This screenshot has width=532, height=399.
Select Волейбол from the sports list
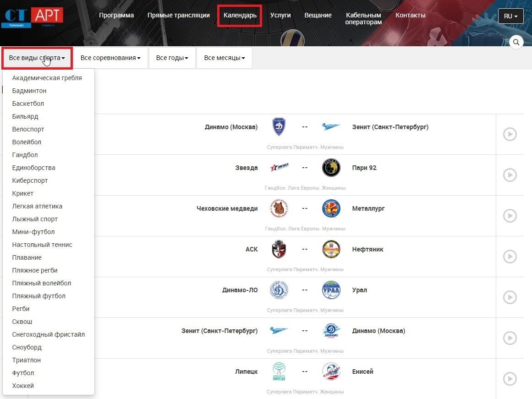[27, 142]
